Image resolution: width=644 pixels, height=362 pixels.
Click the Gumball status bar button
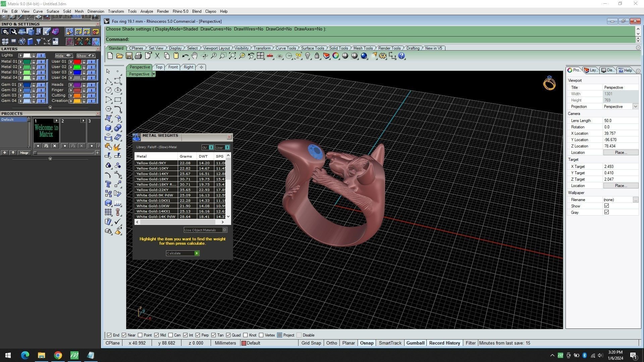point(415,343)
